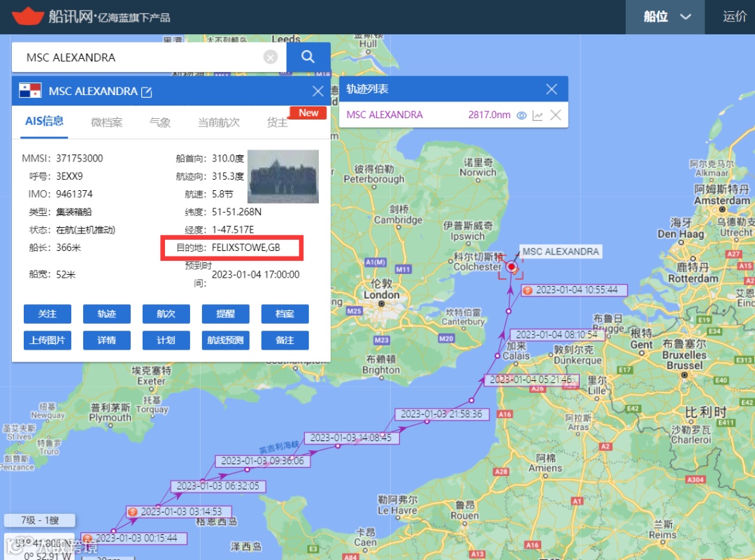This screenshot has height=560, width=755.
Task: Click the 提醒 button
Action: (x=225, y=314)
